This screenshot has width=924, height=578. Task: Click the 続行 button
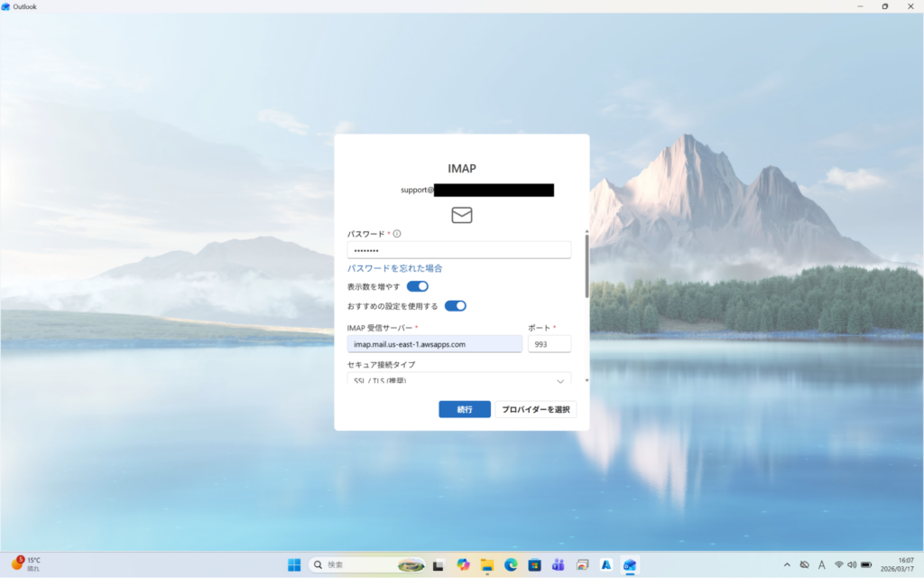465,409
